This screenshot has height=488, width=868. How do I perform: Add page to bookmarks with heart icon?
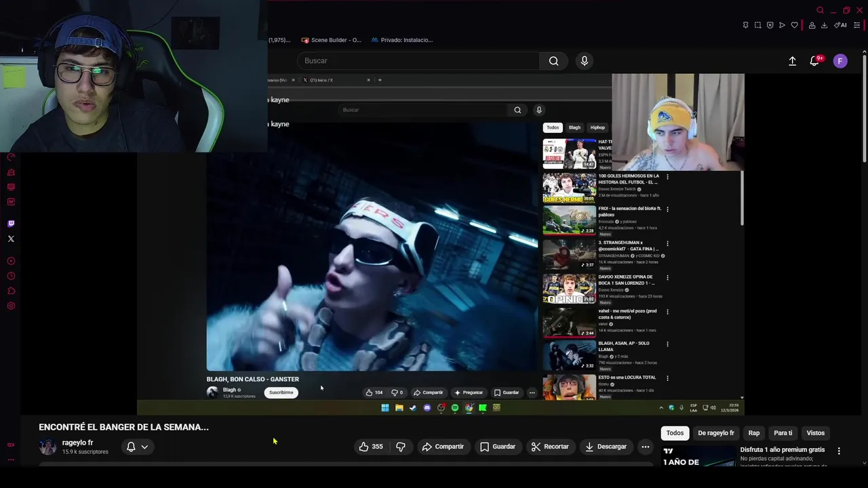tap(794, 25)
